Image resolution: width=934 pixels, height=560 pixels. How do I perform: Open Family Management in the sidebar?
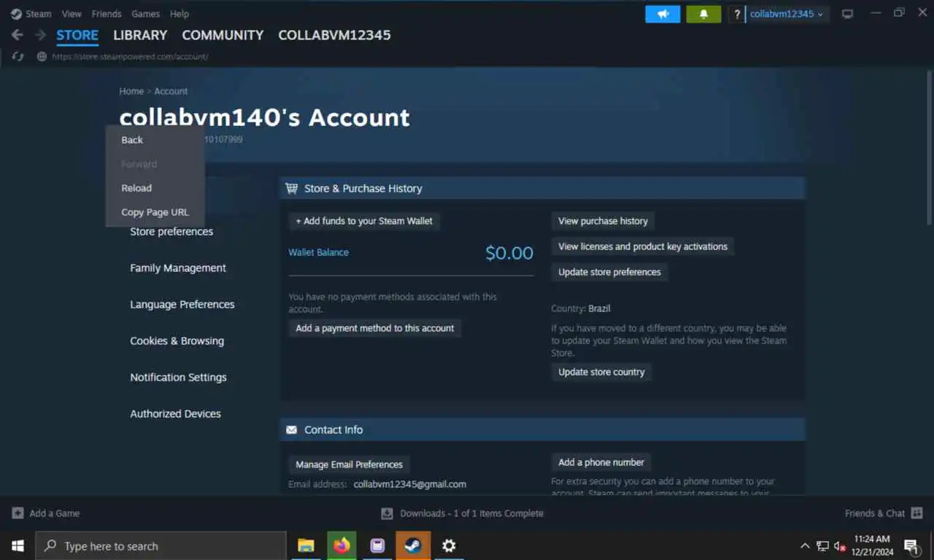click(178, 268)
